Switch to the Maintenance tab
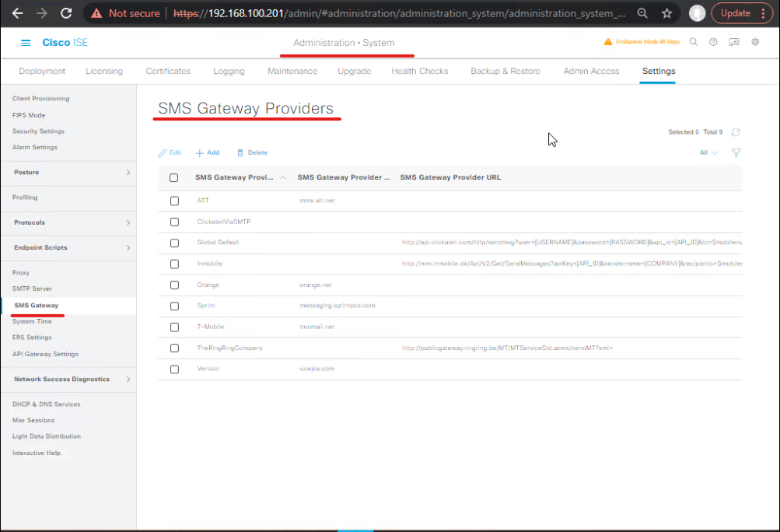The height and width of the screenshot is (532, 780). (x=292, y=71)
